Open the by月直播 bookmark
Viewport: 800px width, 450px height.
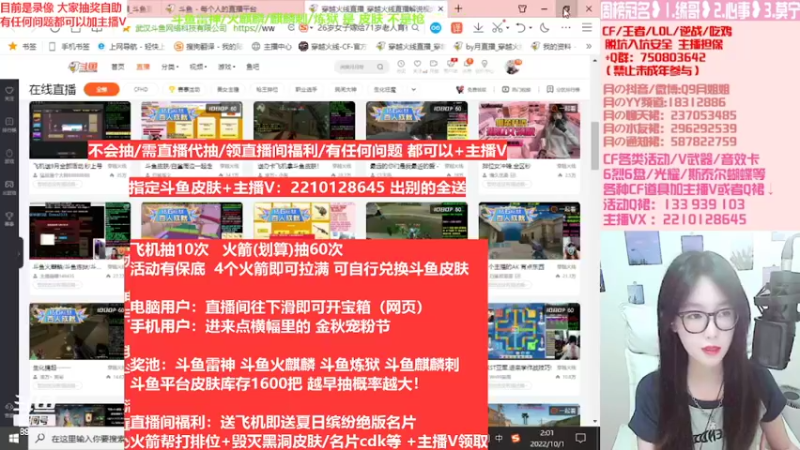pyautogui.click(x=489, y=46)
